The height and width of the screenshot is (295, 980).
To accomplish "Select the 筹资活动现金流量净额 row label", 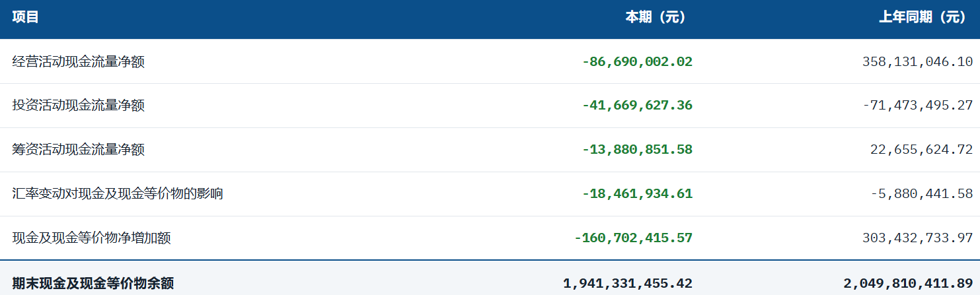I will [x=79, y=150].
